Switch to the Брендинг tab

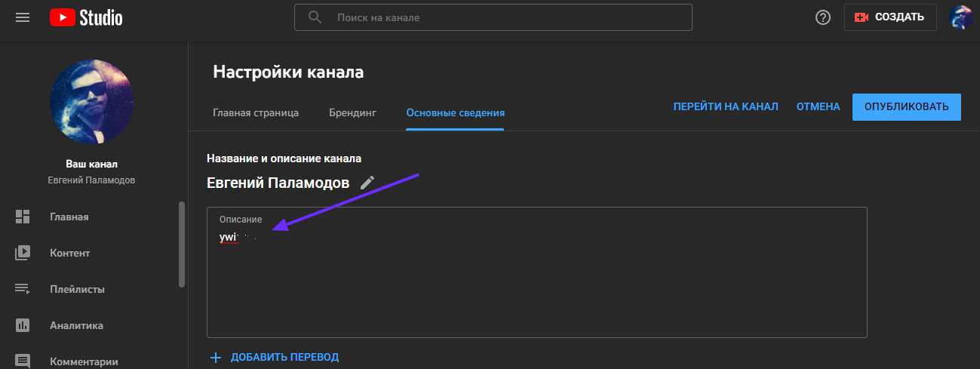pyautogui.click(x=352, y=112)
